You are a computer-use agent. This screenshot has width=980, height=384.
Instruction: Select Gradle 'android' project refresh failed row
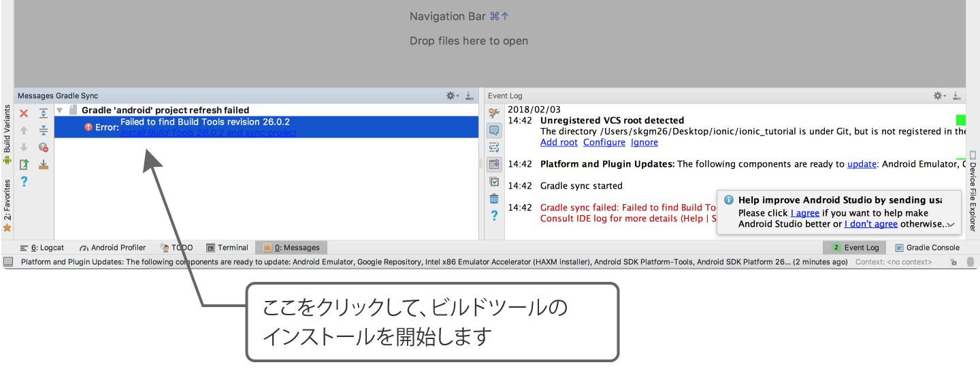click(x=267, y=110)
